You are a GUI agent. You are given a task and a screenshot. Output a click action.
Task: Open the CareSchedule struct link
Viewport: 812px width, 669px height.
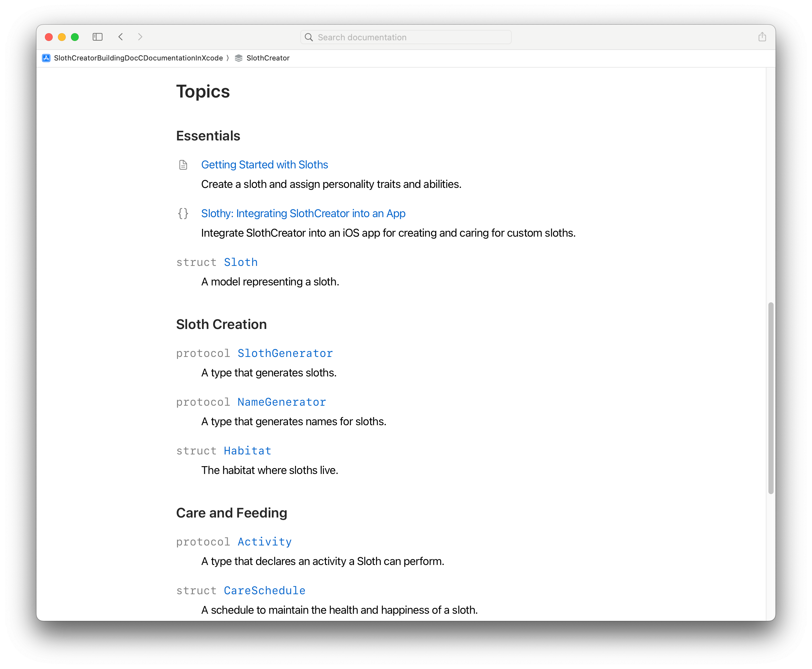point(264,591)
